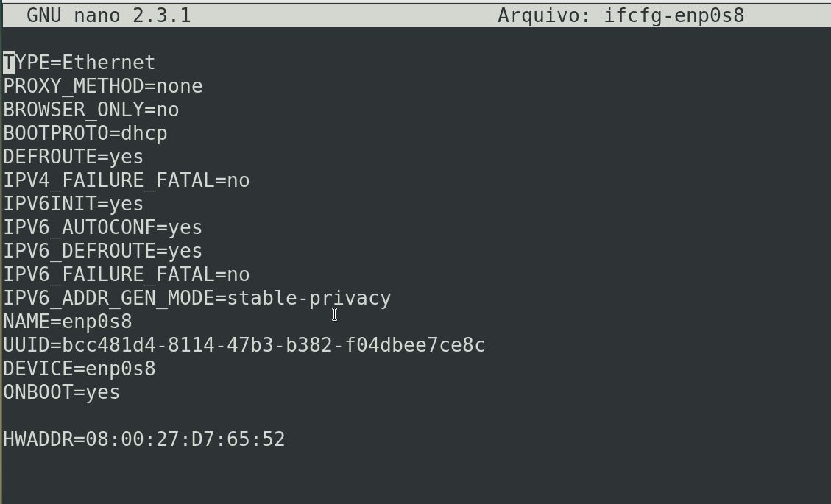Image resolution: width=831 pixels, height=504 pixels.
Task: Click the TYPE=Ethernet line
Action: (x=79, y=63)
